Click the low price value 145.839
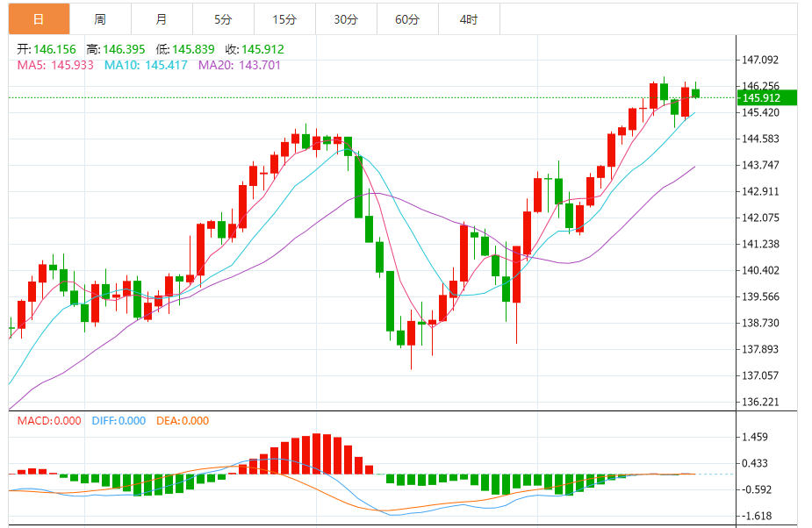 (193, 49)
